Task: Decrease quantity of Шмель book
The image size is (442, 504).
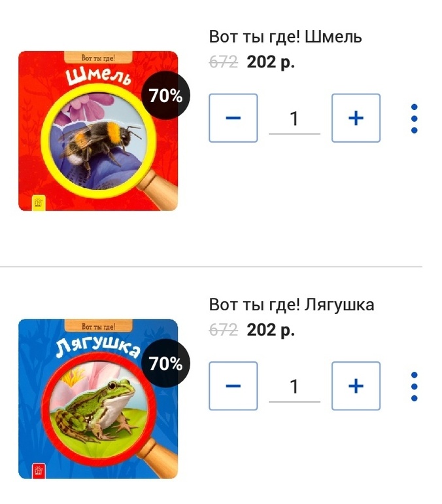Action: pyautogui.click(x=233, y=118)
